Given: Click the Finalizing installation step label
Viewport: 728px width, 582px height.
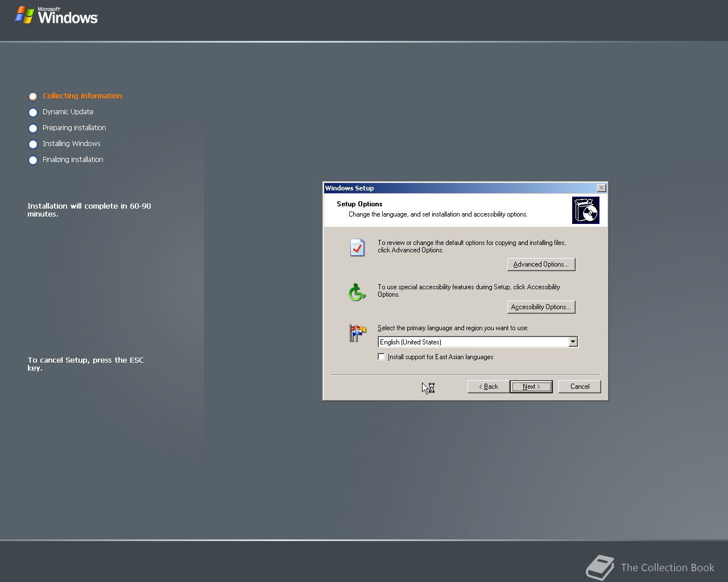Looking at the screenshot, I should pos(73,159).
